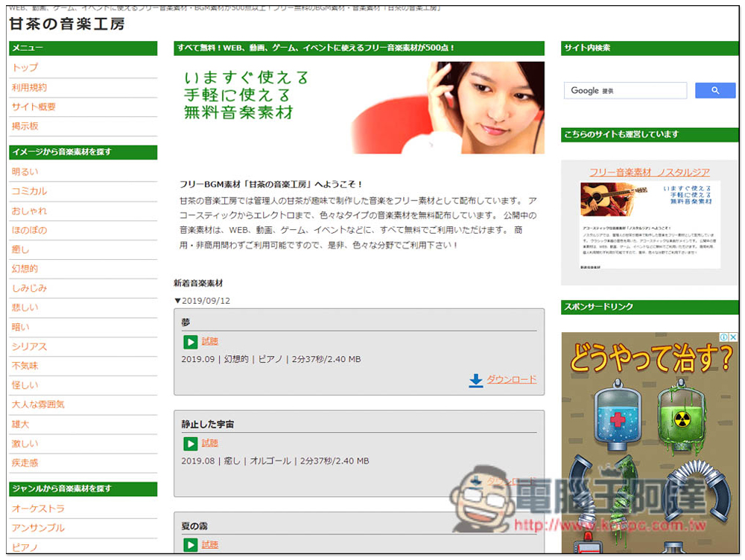Viewport: 745px width, 560px height.
Task: Click the 夏の霧 track title
Action: tap(194, 526)
